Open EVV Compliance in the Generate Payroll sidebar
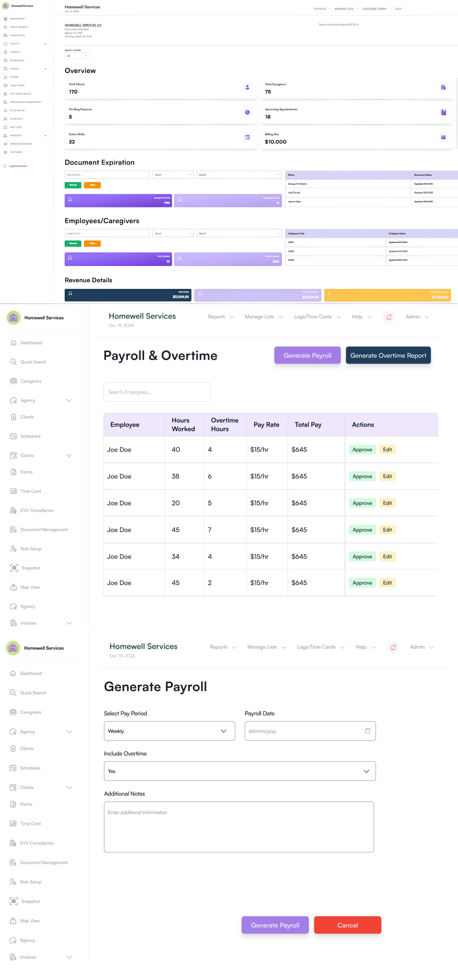This screenshot has height=980, width=458. 32,843
